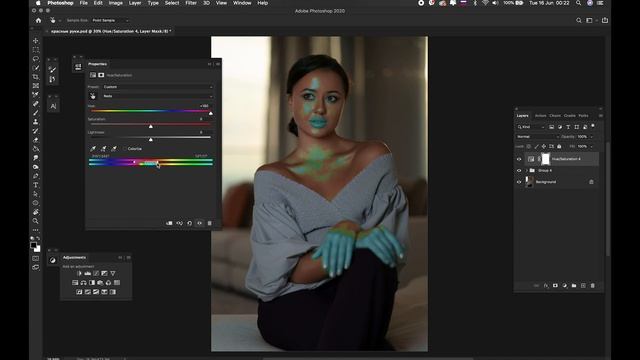This screenshot has width=640, height=360.
Task: Hide the Hue/Saturation 4 layer
Action: coord(519,159)
